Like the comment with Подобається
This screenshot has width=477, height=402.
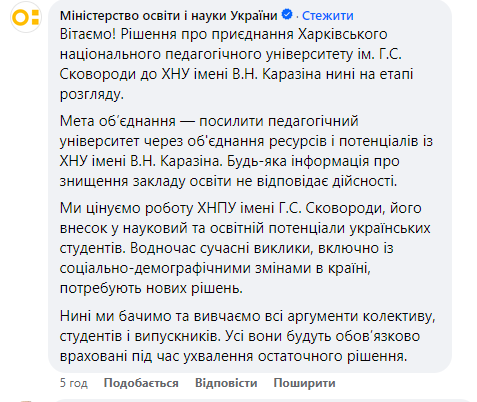[141, 383]
